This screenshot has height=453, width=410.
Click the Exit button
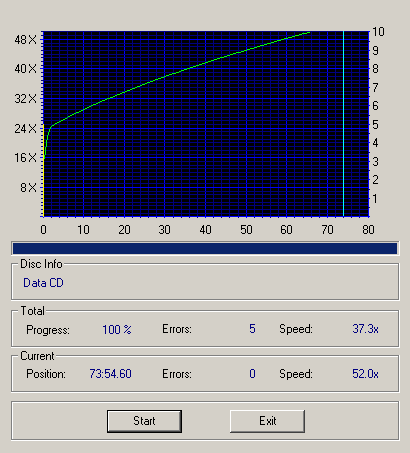[x=267, y=421]
